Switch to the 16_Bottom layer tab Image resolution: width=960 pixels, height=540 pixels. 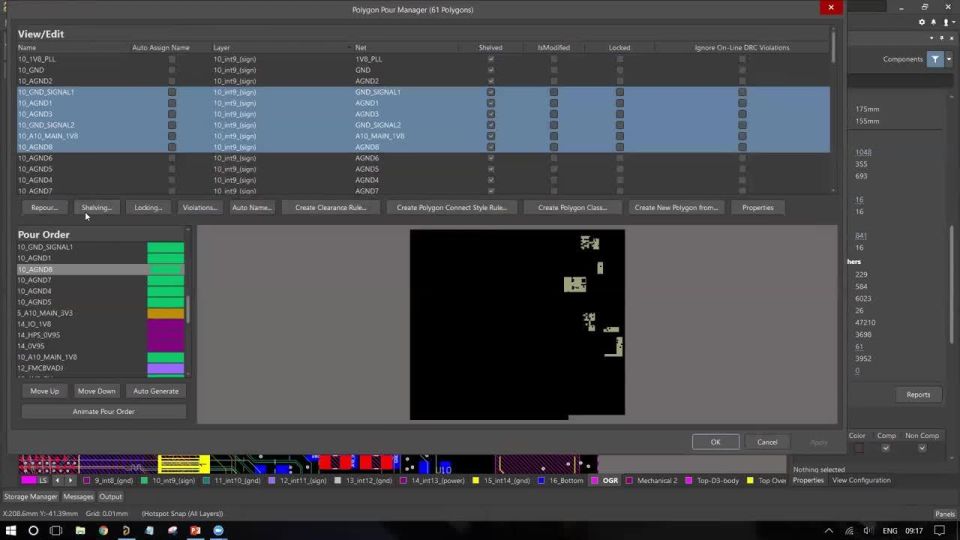point(560,481)
